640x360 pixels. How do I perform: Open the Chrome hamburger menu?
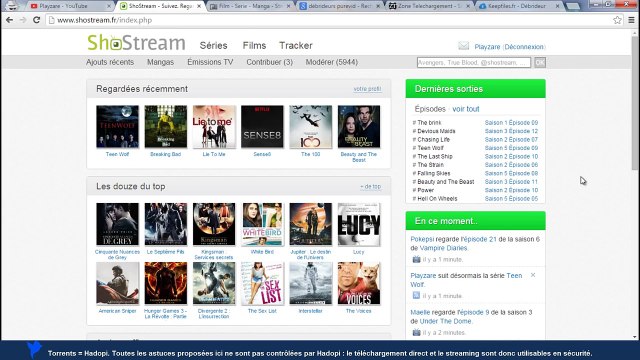pos(631,20)
